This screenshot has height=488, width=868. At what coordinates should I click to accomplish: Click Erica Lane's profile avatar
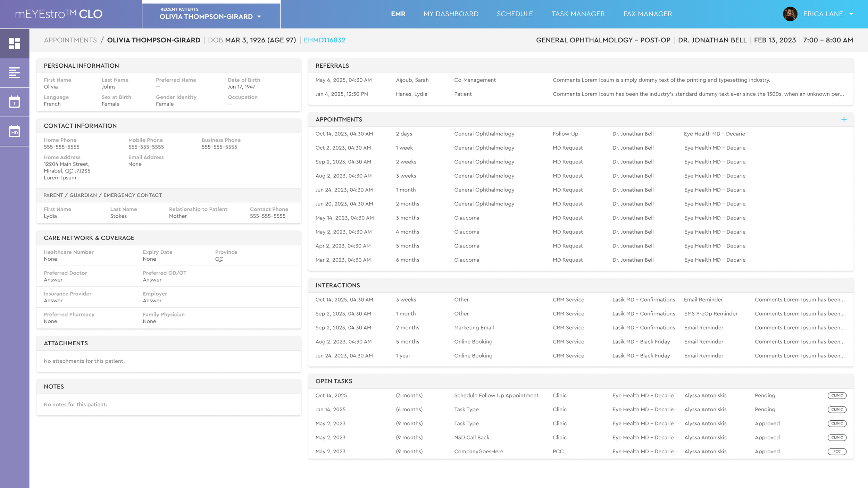[790, 14]
